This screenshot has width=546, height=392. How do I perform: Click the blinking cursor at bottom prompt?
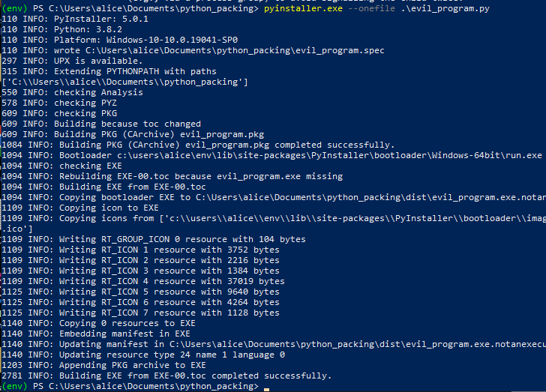pyautogui.click(x=267, y=389)
